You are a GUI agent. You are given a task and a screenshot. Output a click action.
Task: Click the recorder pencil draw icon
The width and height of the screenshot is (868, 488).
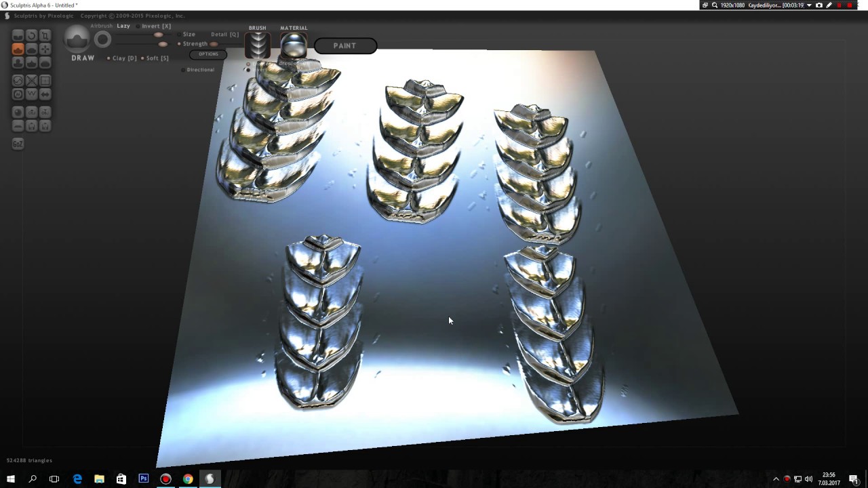click(829, 5)
